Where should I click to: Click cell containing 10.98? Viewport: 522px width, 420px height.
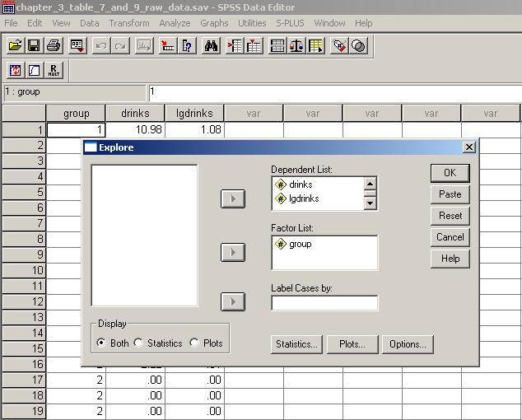tap(135, 129)
